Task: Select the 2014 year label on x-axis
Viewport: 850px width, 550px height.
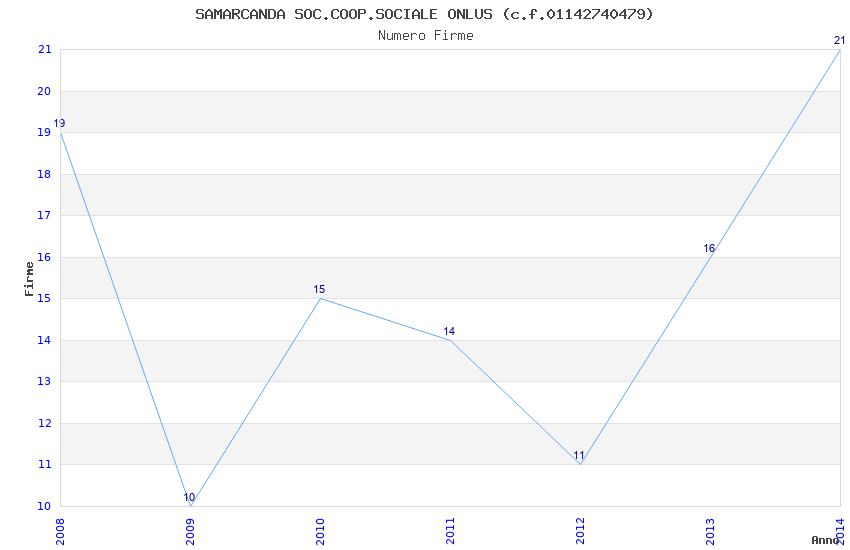Action: tap(841, 532)
